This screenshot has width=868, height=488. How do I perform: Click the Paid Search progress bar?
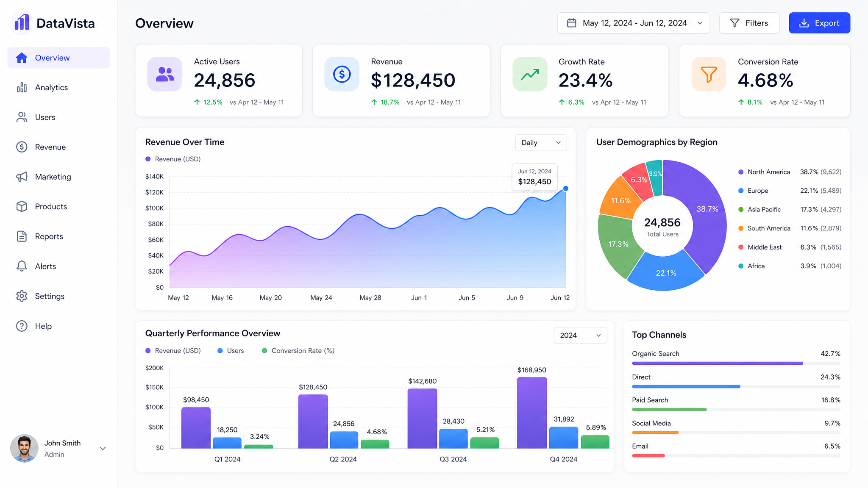point(736,409)
